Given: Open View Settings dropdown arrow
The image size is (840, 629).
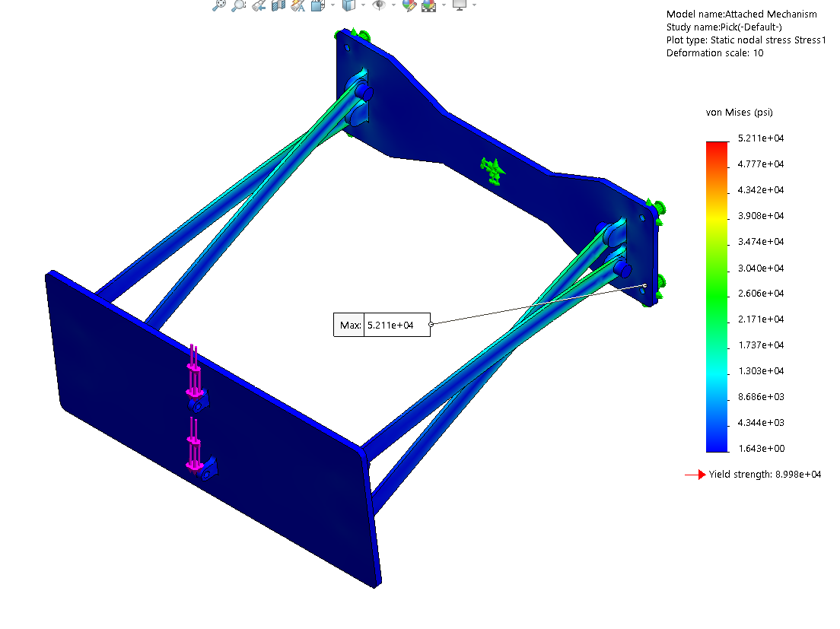Looking at the screenshot, I should tap(474, 5).
